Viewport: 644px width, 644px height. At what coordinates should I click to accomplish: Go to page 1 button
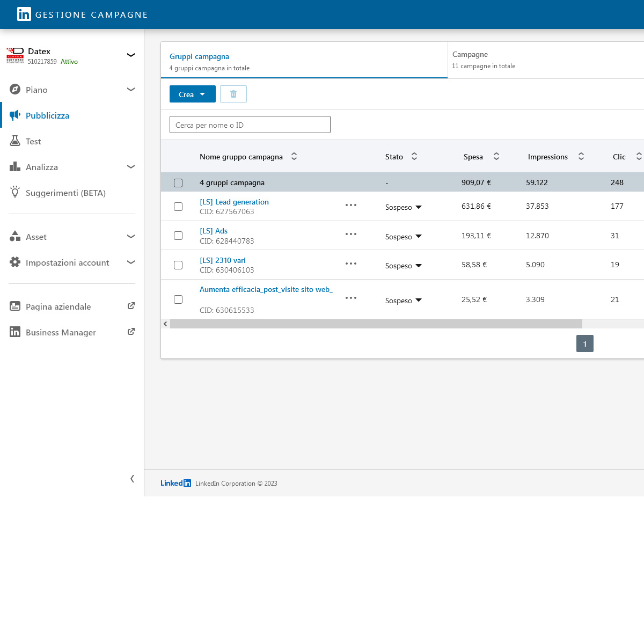click(584, 344)
